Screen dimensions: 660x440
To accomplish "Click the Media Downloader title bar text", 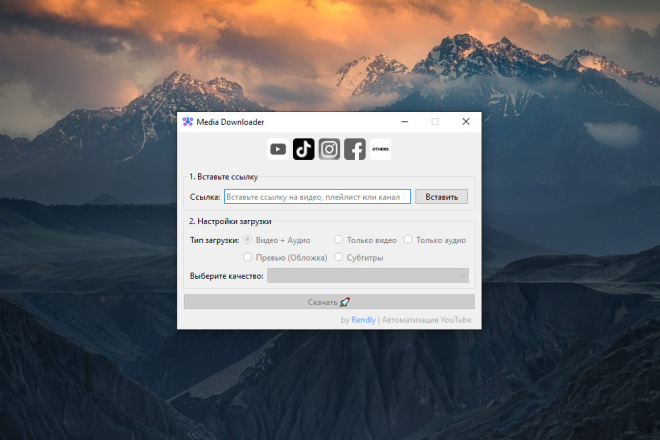I will click(x=230, y=122).
